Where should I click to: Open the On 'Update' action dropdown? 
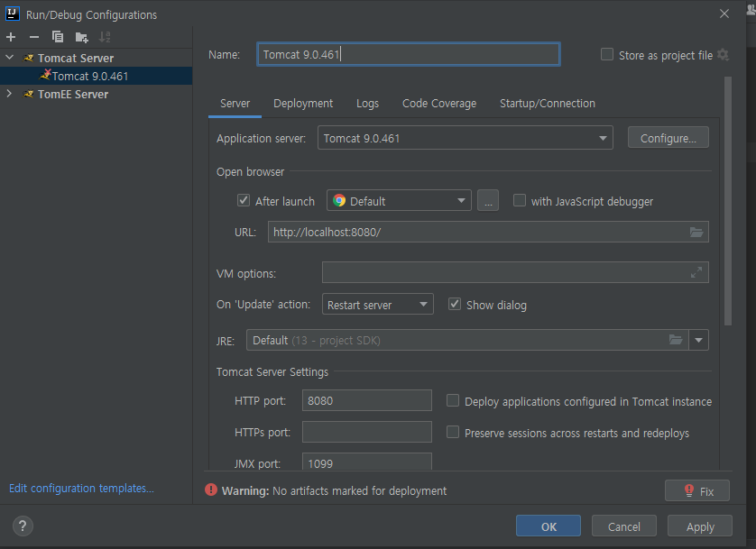[x=377, y=305]
